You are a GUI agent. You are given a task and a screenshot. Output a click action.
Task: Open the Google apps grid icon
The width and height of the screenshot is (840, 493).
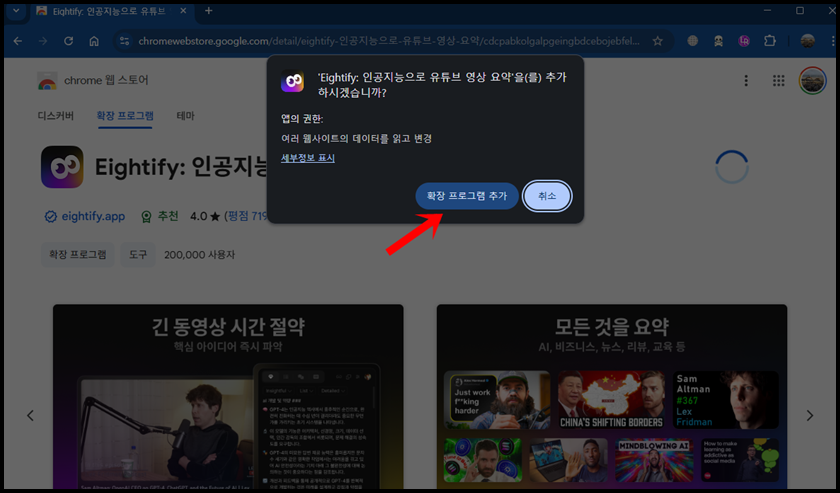click(x=778, y=80)
